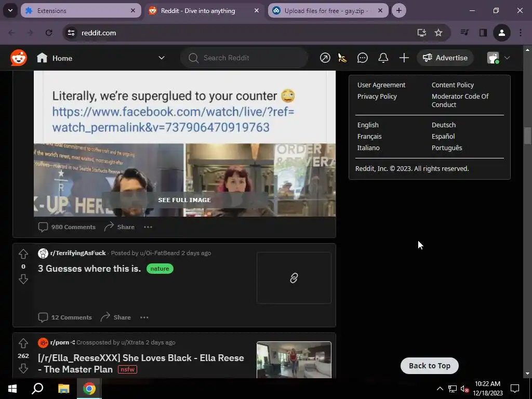
Task: Select Français language
Action: tap(369, 137)
